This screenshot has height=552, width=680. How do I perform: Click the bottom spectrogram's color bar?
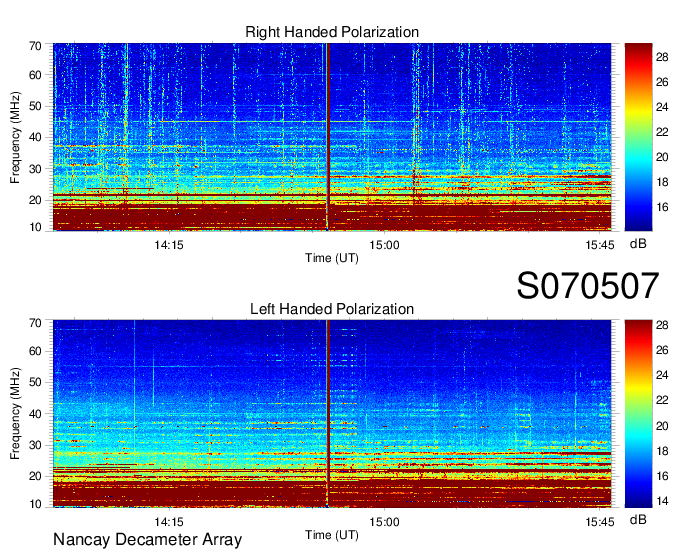click(638, 414)
